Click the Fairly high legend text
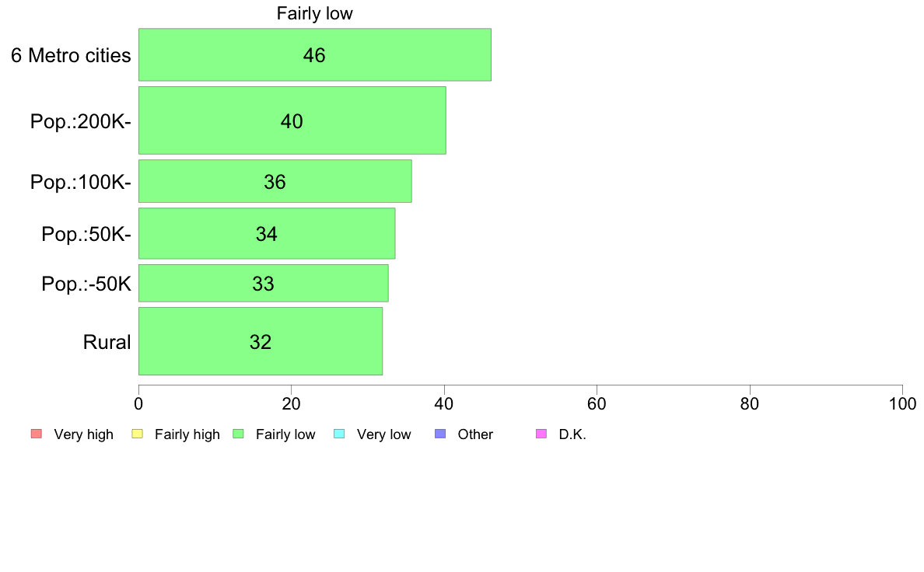Viewport: 924px width, 572px height. pos(187,434)
